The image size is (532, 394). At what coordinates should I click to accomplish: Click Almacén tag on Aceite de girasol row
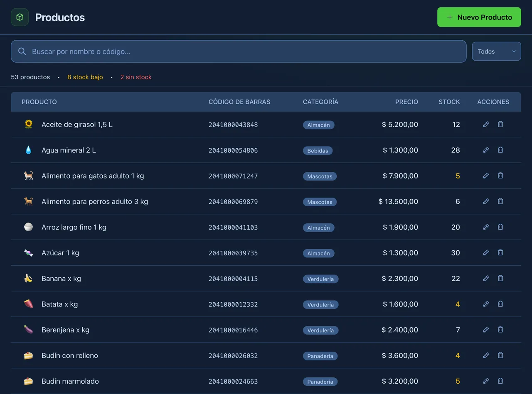pyautogui.click(x=318, y=125)
